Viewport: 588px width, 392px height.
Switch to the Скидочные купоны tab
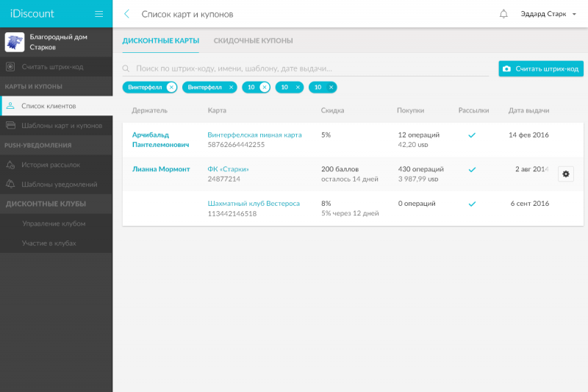pyautogui.click(x=253, y=40)
